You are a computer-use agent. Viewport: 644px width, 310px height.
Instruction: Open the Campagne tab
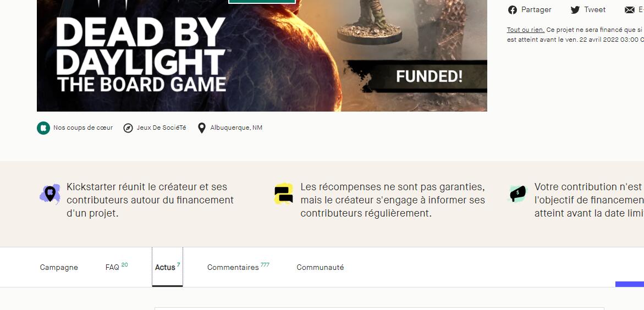click(59, 267)
